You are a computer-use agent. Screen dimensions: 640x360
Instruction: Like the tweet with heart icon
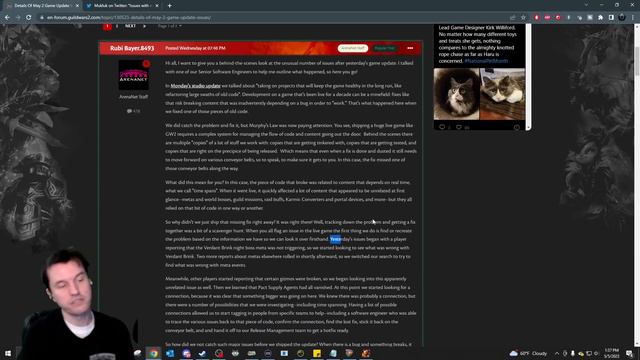(x=459, y=127)
